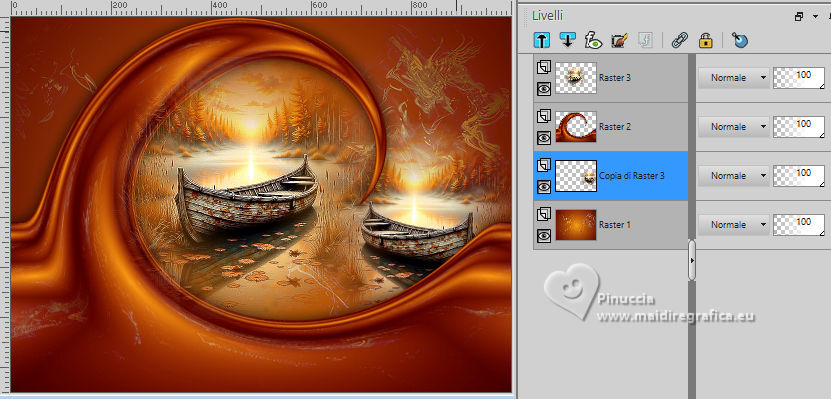
Task: Select the Raster 1 layer name
Action: [x=615, y=225]
